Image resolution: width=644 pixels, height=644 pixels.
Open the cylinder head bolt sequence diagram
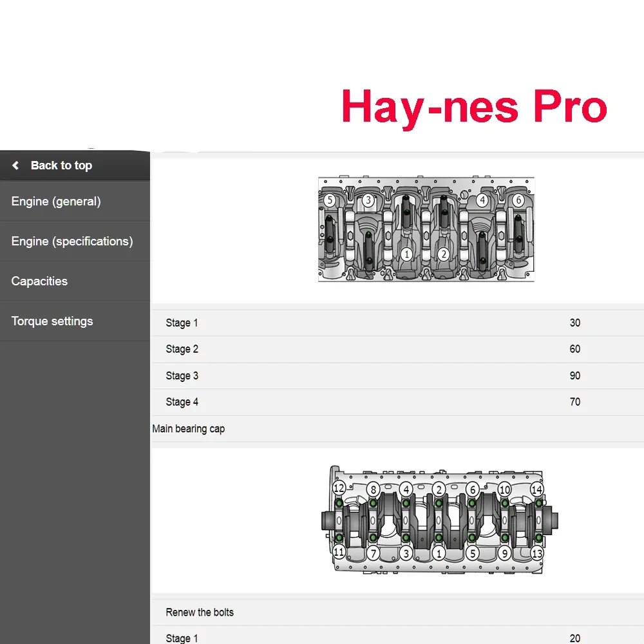coord(426,229)
